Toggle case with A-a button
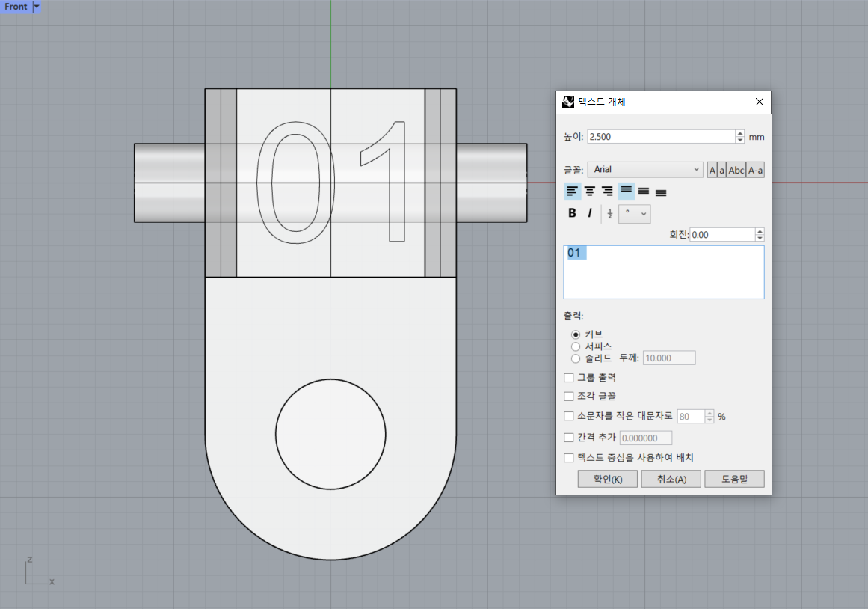 [756, 170]
